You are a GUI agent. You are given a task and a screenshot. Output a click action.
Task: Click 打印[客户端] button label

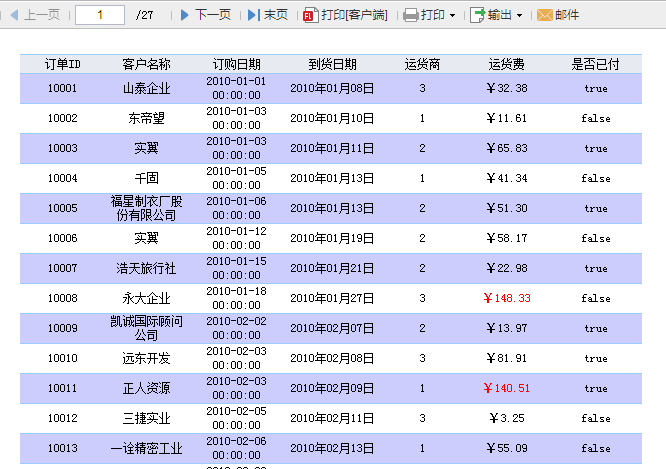click(354, 15)
